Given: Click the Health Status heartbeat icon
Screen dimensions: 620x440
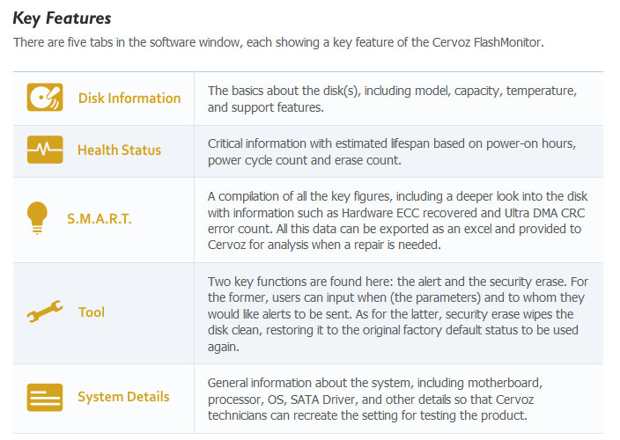Looking at the screenshot, I should tap(45, 149).
